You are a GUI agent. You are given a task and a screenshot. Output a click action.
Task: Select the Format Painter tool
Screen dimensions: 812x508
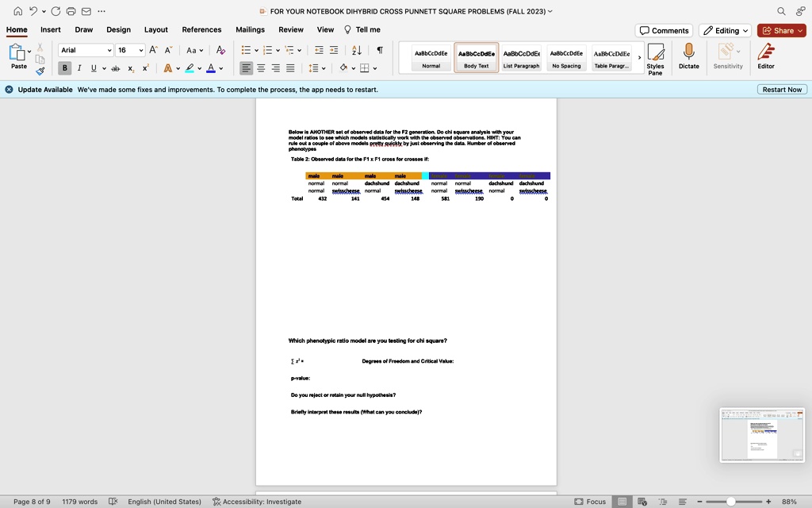coord(39,72)
